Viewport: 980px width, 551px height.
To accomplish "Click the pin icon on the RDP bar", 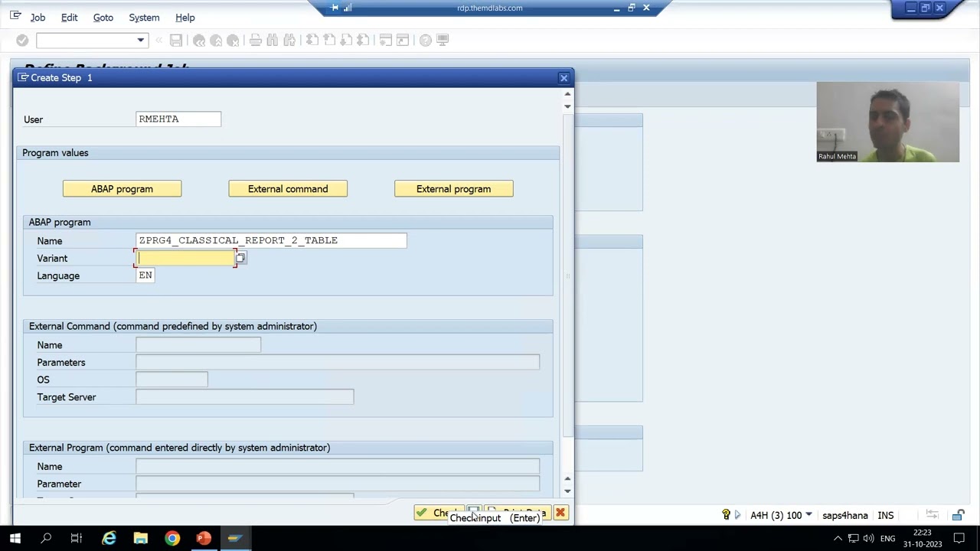I will [x=335, y=8].
